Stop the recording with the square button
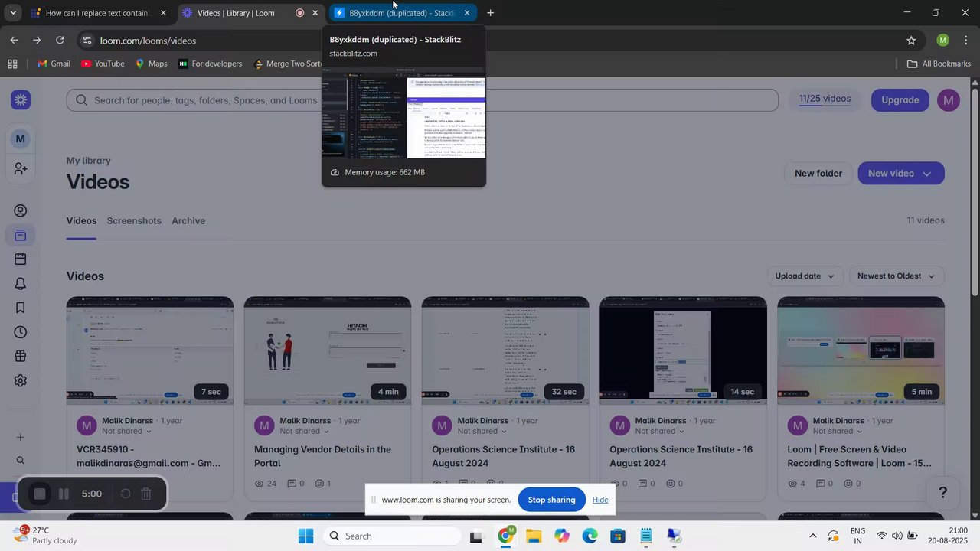 [40, 494]
